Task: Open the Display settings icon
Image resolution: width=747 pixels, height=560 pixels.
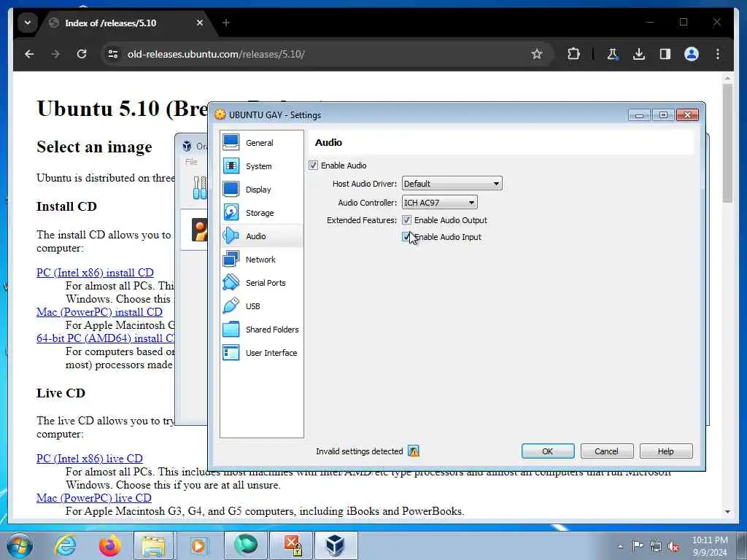Action: (231, 189)
